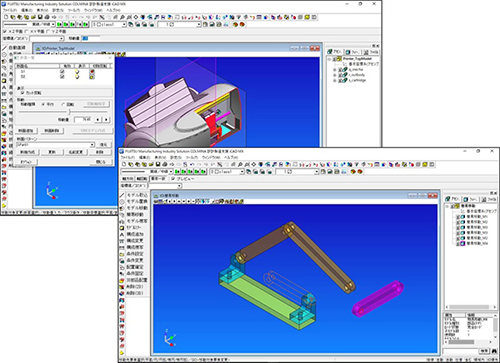Screen dimensions: 500x363
Task: Click the Save floppy disk icon in front window
Action: point(158,164)
